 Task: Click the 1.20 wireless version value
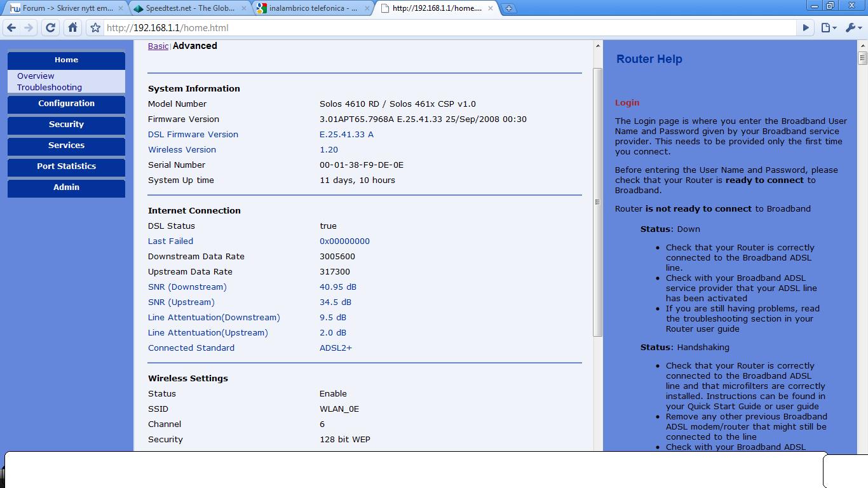tap(329, 149)
